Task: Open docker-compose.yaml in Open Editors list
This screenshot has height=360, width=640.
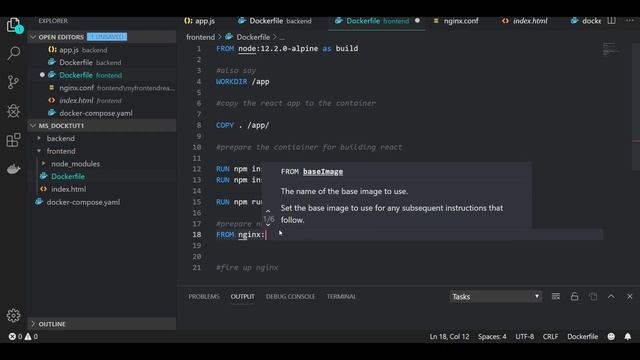Action: pos(102,113)
